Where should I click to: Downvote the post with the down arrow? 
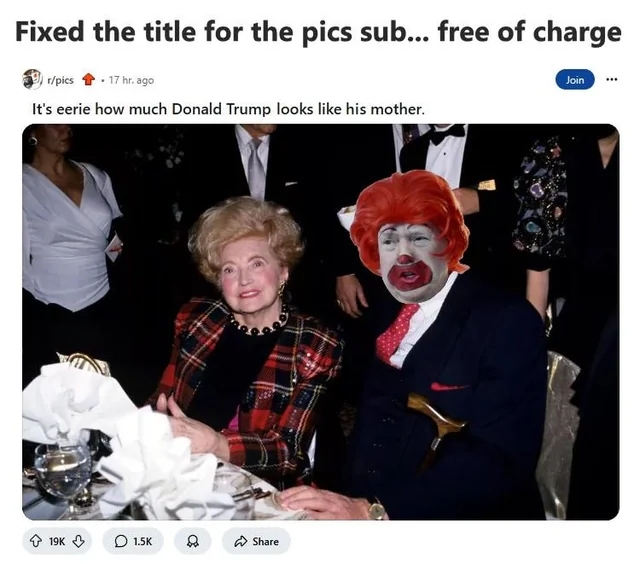[x=78, y=541]
